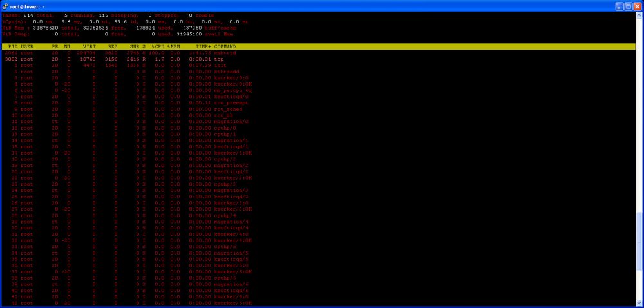Open the PuTTY system menu icon in title bar
This screenshot has width=644, height=308.
[x=5, y=6]
